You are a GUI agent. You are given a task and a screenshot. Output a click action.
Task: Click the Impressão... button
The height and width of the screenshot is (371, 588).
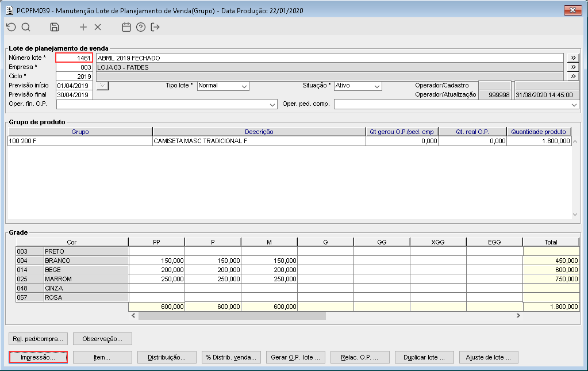pyautogui.click(x=39, y=357)
